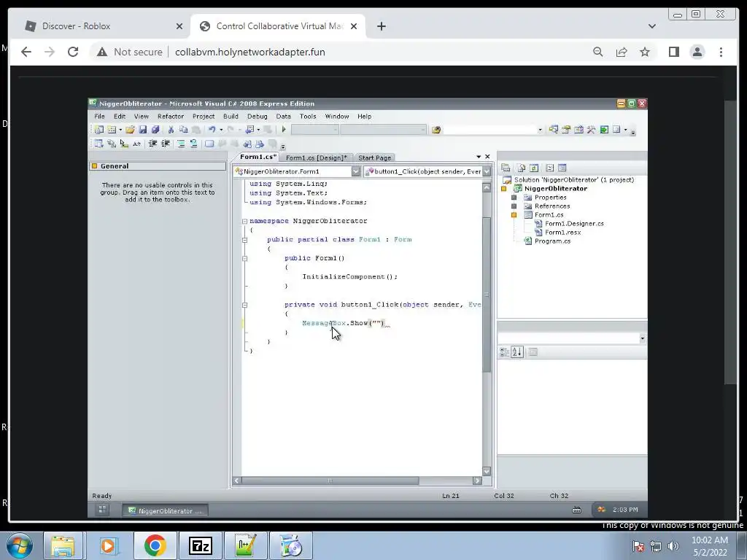The height and width of the screenshot is (560, 747).
Task: Open the active files list dropdown arrow
Action: [x=479, y=157]
